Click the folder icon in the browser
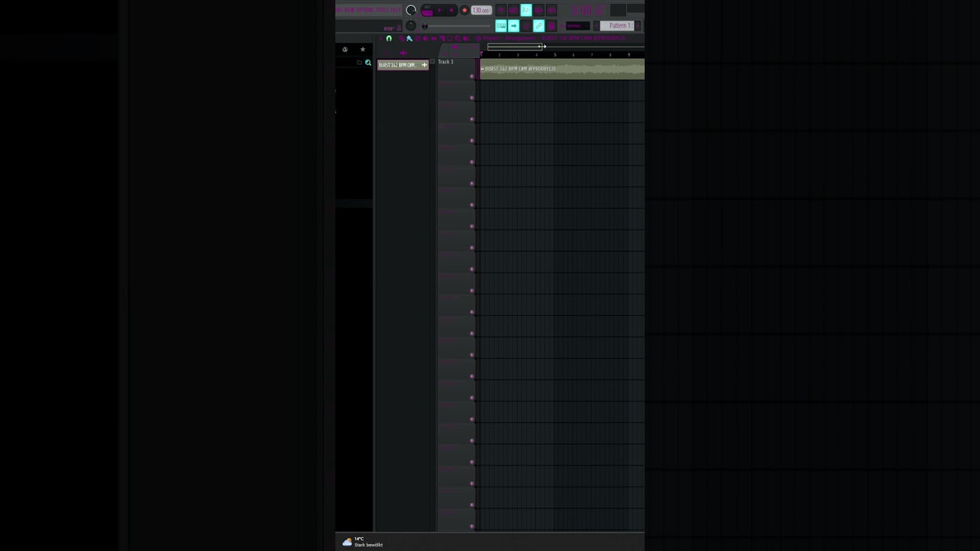This screenshot has width=980, height=551. click(x=359, y=63)
